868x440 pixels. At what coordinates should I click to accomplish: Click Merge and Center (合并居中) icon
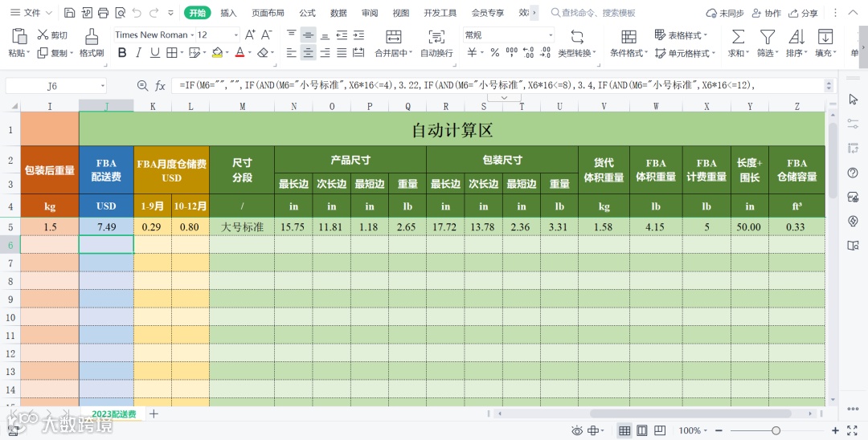pyautogui.click(x=393, y=37)
